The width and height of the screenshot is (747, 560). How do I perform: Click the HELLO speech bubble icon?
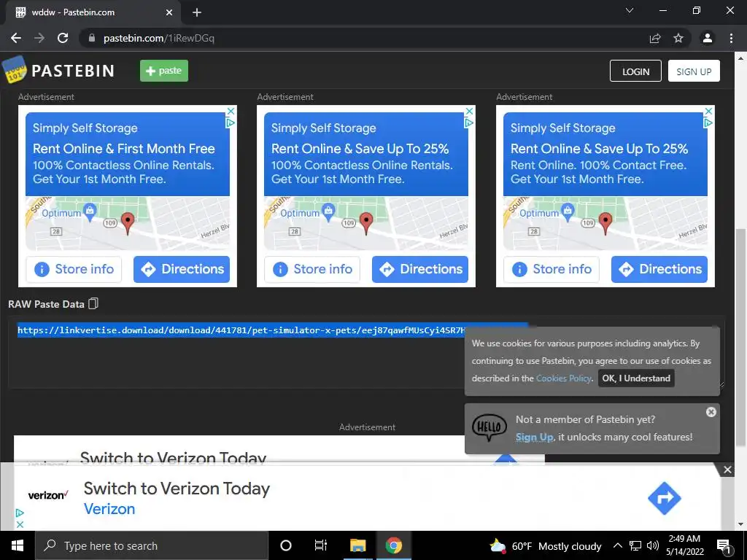(489, 427)
